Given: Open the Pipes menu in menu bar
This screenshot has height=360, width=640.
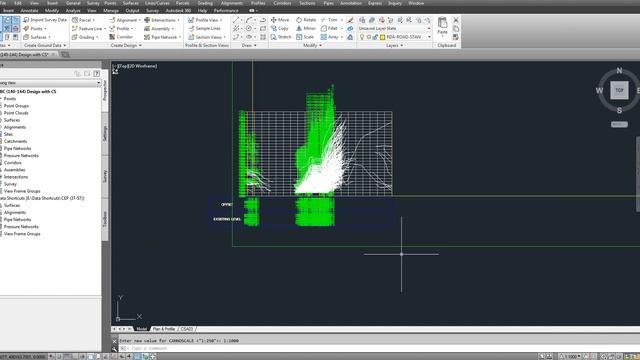Looking at the screenshot, I should tap(328, 3).
